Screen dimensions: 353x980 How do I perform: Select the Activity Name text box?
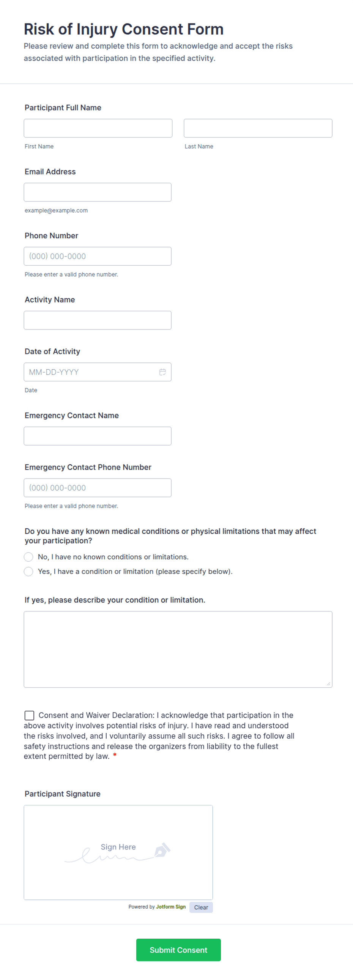(x=98, y=320)
